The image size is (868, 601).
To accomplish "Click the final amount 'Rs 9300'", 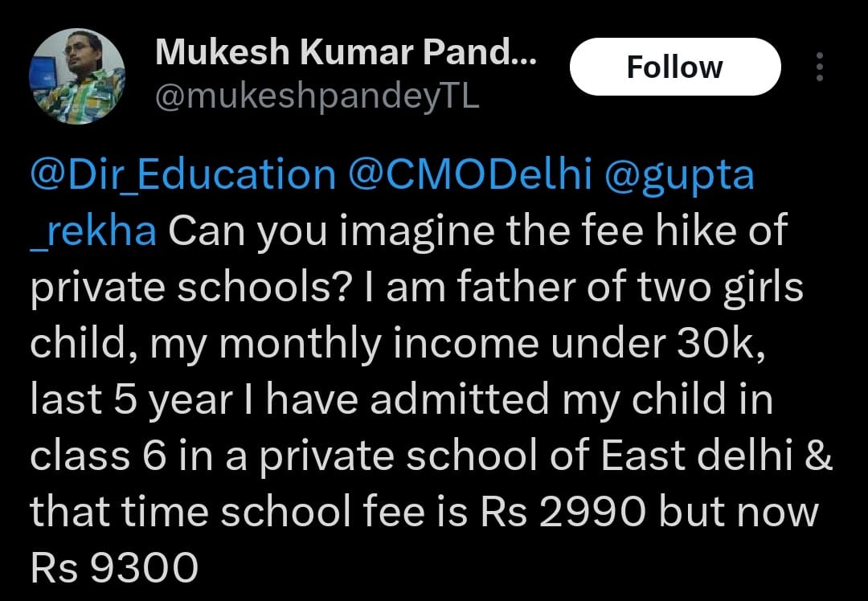I will point(114,568).
